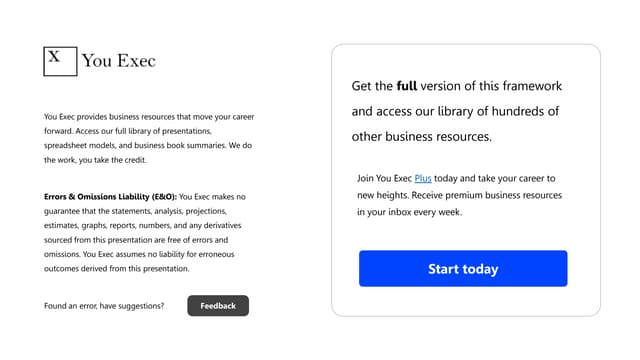Image resolution: width=640 pixels, height=360 pixels.
Task: Click the blue Start today button
Action: (463, 269)
